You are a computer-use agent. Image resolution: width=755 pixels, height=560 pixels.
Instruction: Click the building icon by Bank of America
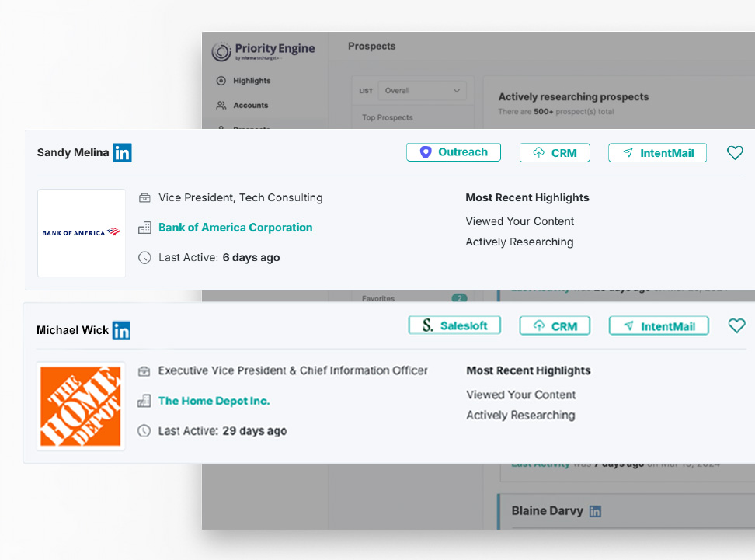[x=144, y=228]
